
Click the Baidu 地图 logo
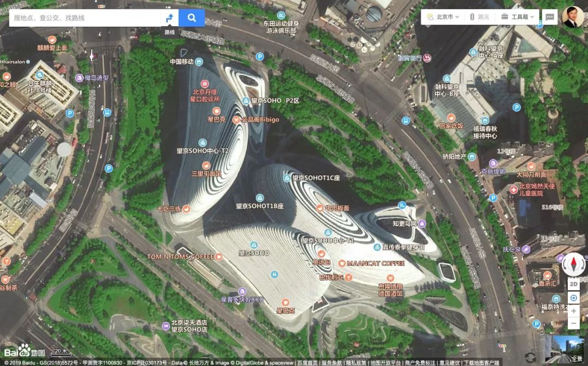pos(24,351)
